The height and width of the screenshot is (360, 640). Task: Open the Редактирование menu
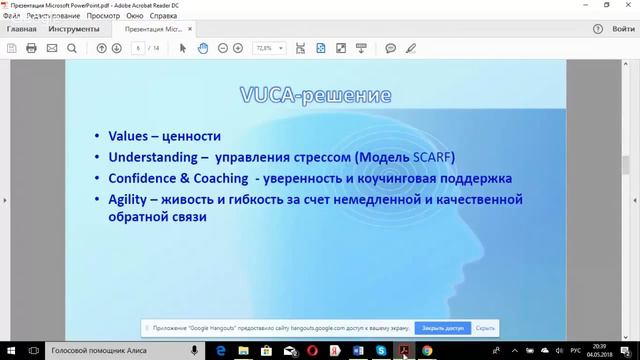click(53, 16)
